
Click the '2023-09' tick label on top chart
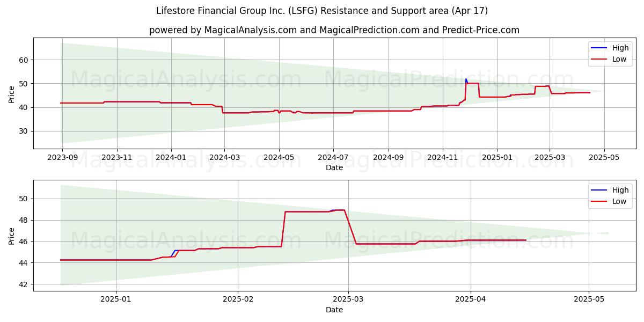pos(62,158)
